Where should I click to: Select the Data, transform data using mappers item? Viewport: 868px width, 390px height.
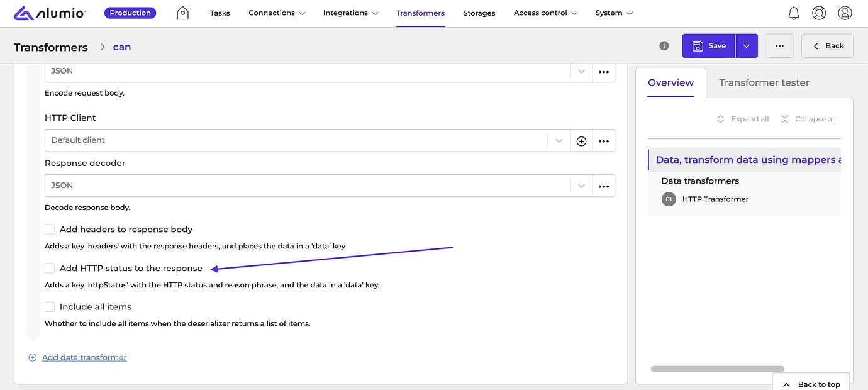point(745,160)
